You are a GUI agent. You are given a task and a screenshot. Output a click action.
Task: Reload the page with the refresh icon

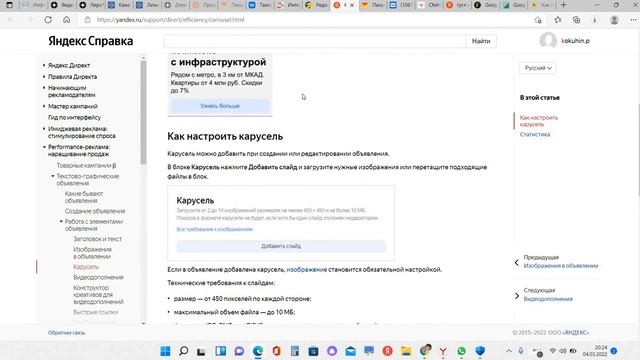[x=48, y=20]
